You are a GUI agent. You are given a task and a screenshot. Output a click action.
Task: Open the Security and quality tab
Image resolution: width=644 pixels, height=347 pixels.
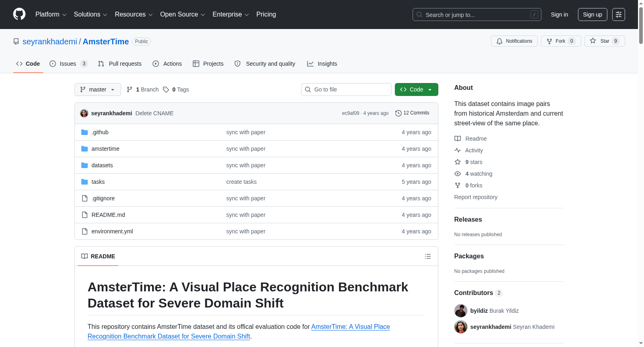point(265,64)
